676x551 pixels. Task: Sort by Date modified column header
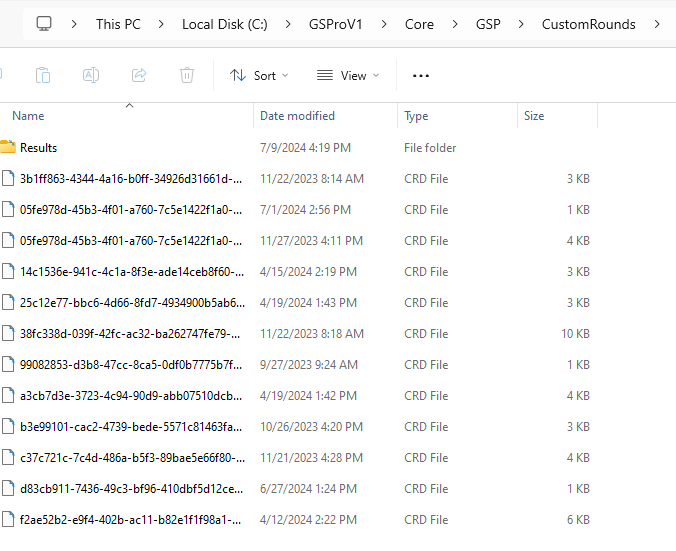(x=297, y=116)
